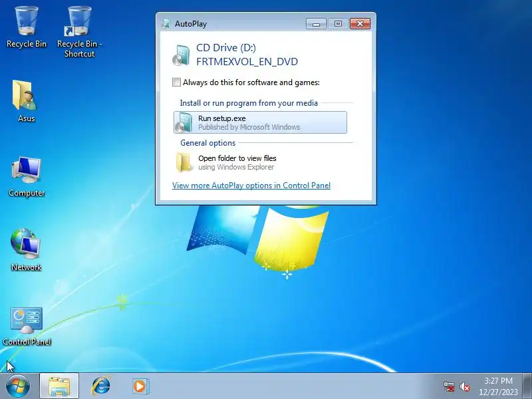Choose Open folder to view files
Screen dimensions: 532x399
pos(260,162)
